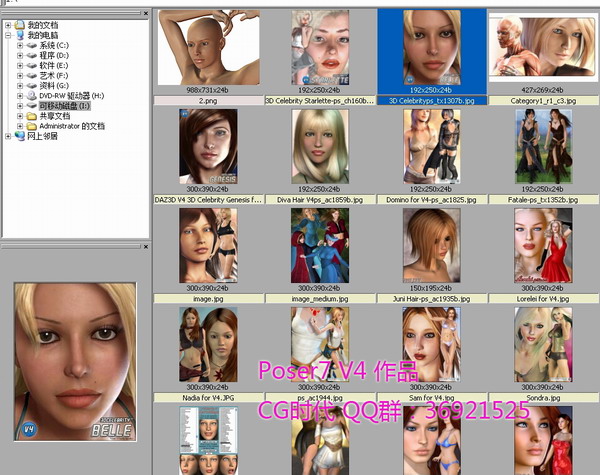Expand the DVD-RW 驱动器 (H:) node

coord(20,96)
